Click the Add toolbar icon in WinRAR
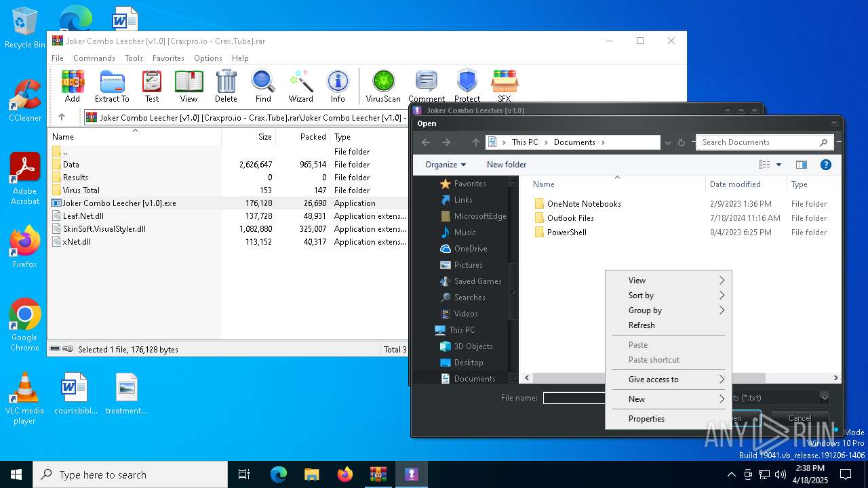Viewport: 868px width, 488px height. coord(73,86)
